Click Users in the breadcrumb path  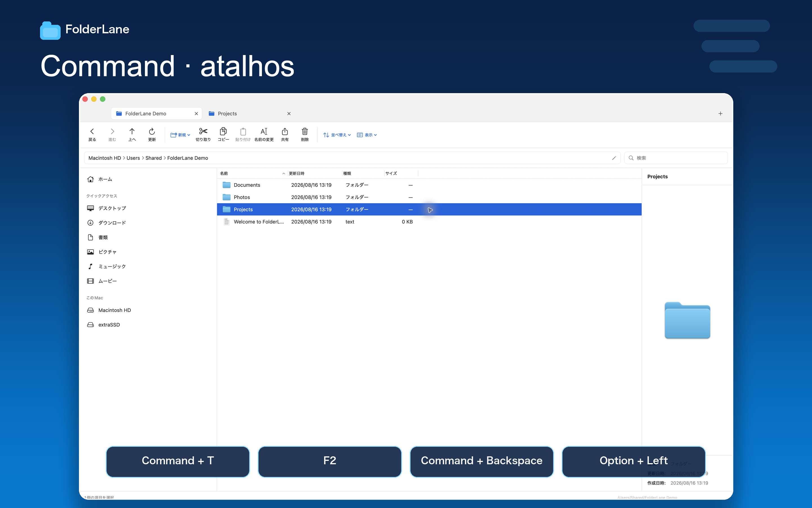pyautogui.click(x=133, y=158)
